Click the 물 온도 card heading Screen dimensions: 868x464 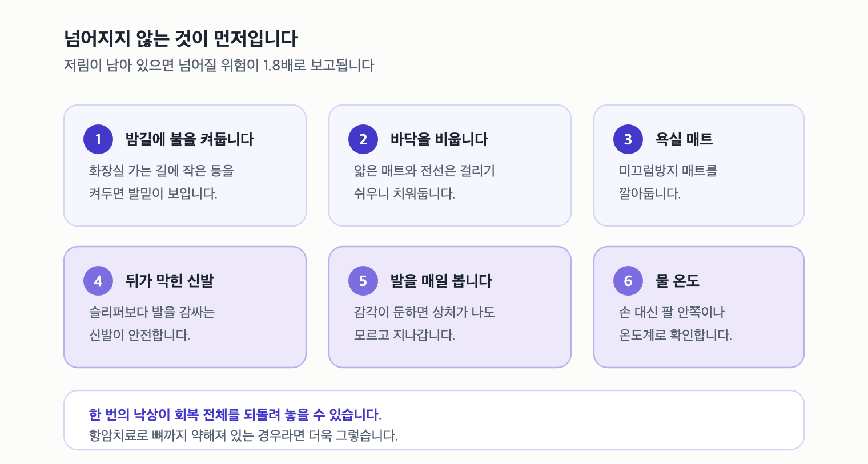click(677, 281)
